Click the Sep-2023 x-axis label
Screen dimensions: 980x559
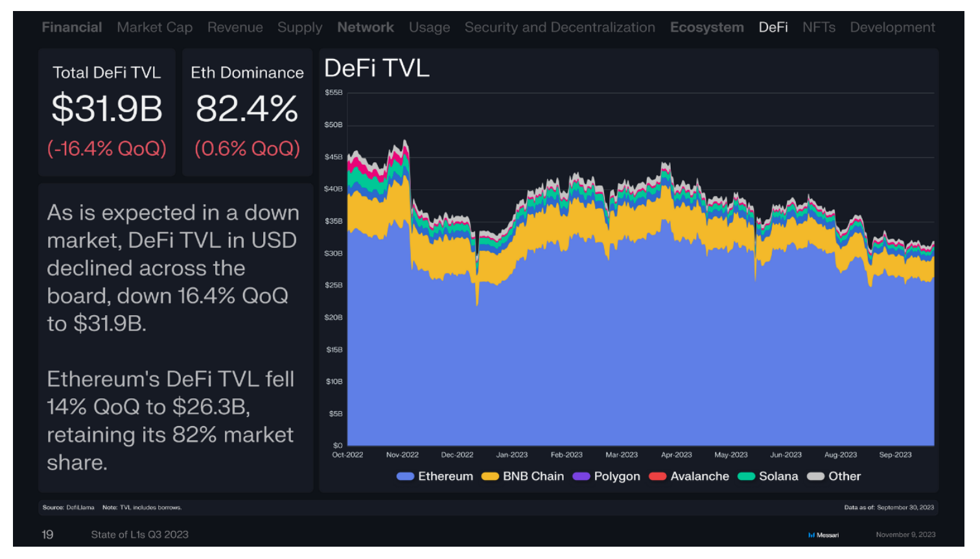coord(895,455)
